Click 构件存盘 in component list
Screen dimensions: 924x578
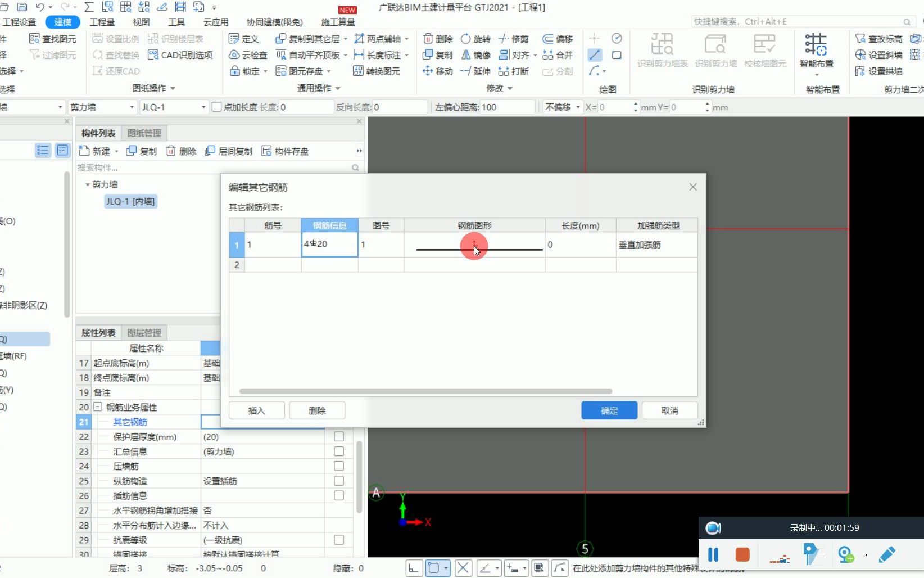click(x=285, y=151)
